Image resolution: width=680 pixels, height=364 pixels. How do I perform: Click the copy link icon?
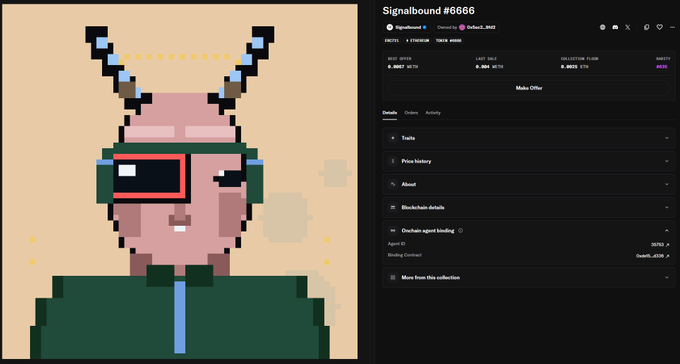[647, 27]
